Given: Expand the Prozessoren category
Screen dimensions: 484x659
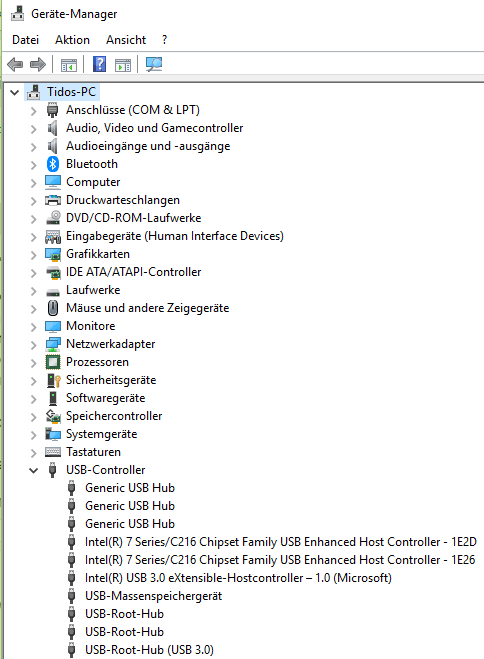Looking at the screenshot, I should pos(34,363).
